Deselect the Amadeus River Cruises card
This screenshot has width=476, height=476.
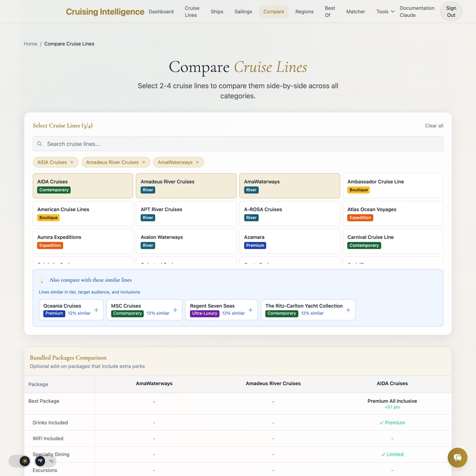coord(186,186)
